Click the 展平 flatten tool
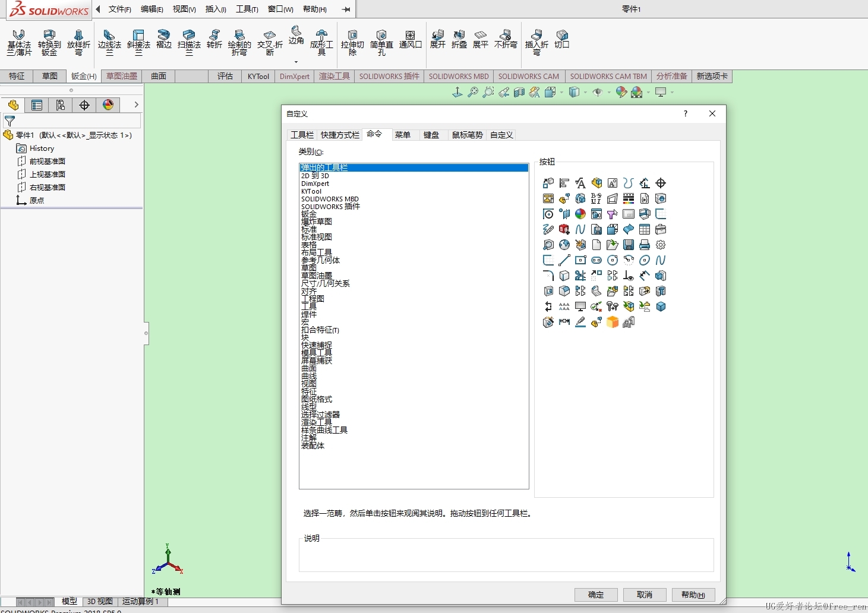The width and height of the screenshot is (868, 613). pos(481,40)
